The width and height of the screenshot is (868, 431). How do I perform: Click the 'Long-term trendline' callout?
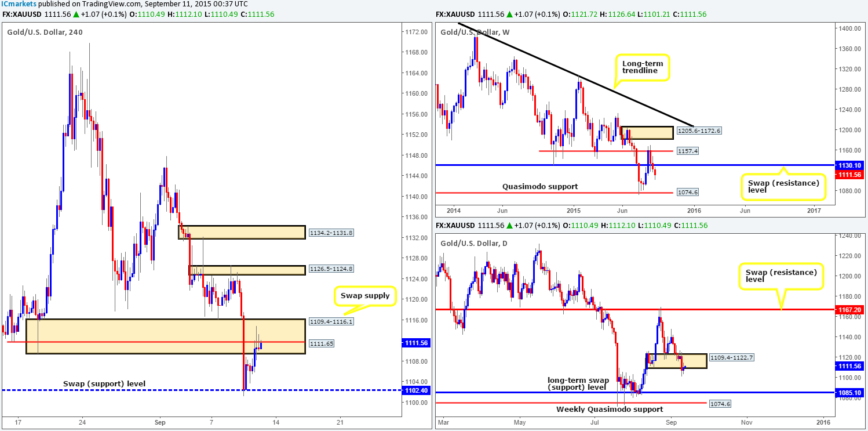[x=643, y=67]
